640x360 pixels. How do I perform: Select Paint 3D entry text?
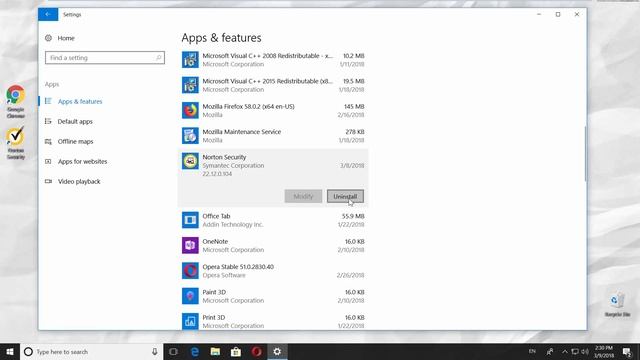click(214, 292)
